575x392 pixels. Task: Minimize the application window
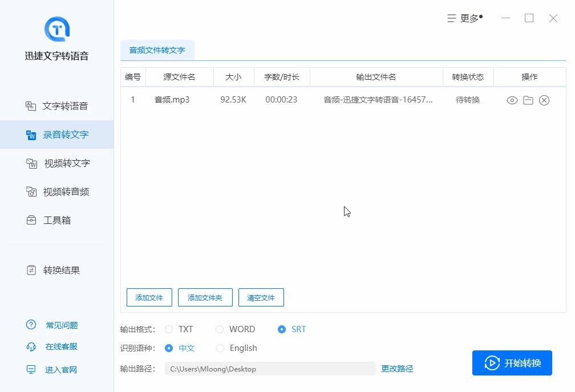[x=505, y=18]
